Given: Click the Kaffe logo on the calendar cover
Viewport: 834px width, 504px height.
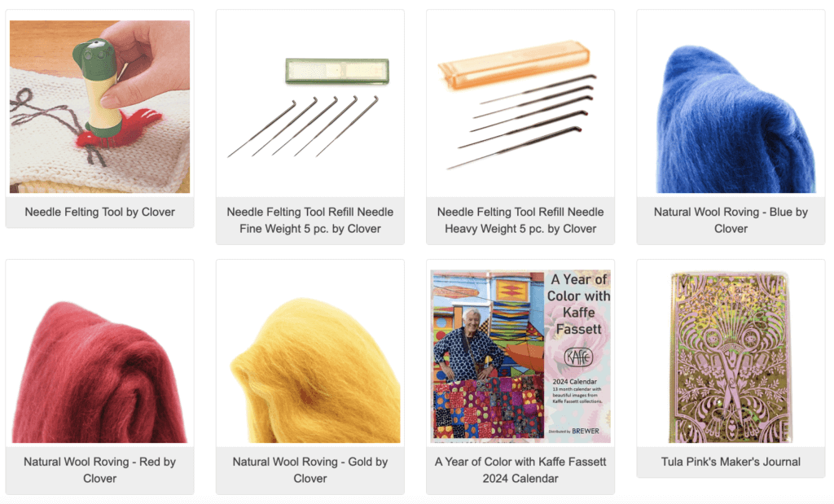Looking at the screenshot, I should [578, 357].
